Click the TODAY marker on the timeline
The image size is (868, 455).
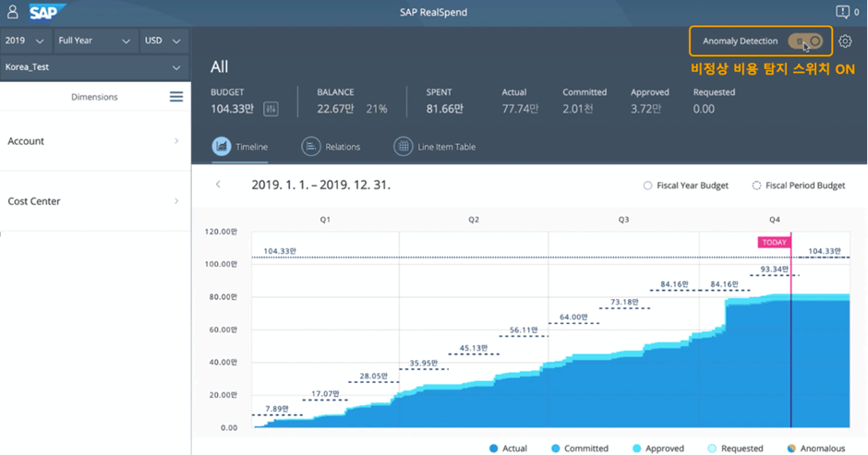click(x=774, y=242)
